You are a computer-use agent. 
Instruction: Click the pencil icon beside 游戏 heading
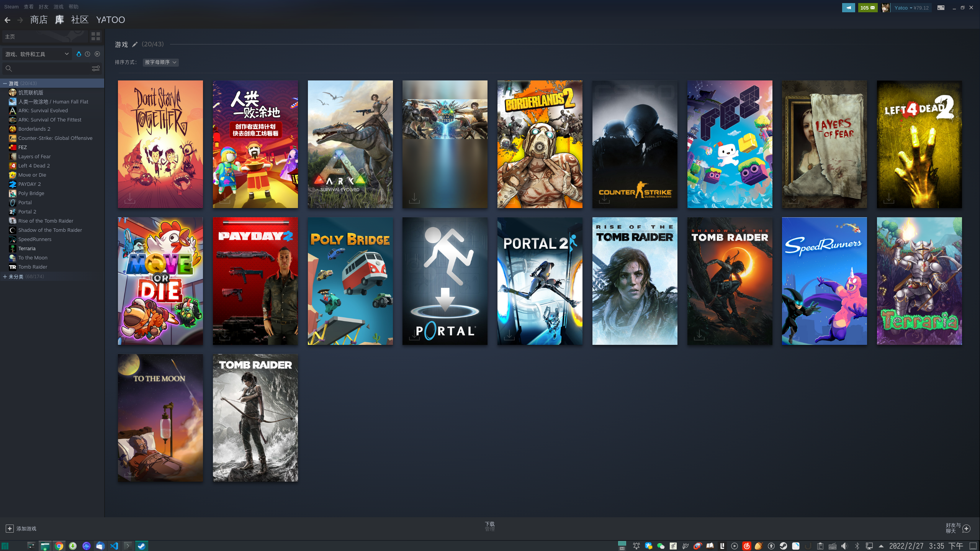[135, 44]
